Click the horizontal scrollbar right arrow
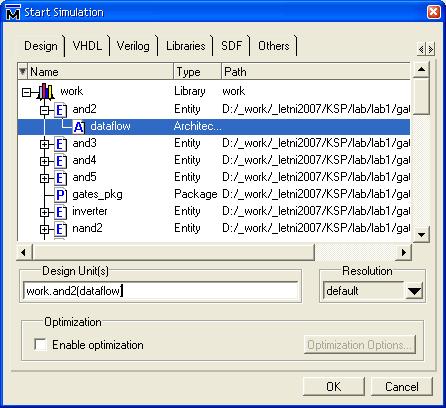 pos(404,252)
